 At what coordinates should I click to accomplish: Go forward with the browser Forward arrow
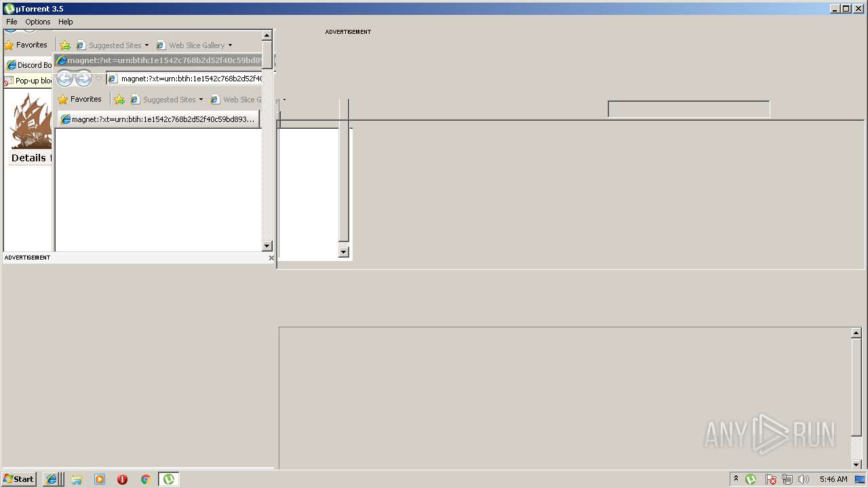[x=83, y=79]
